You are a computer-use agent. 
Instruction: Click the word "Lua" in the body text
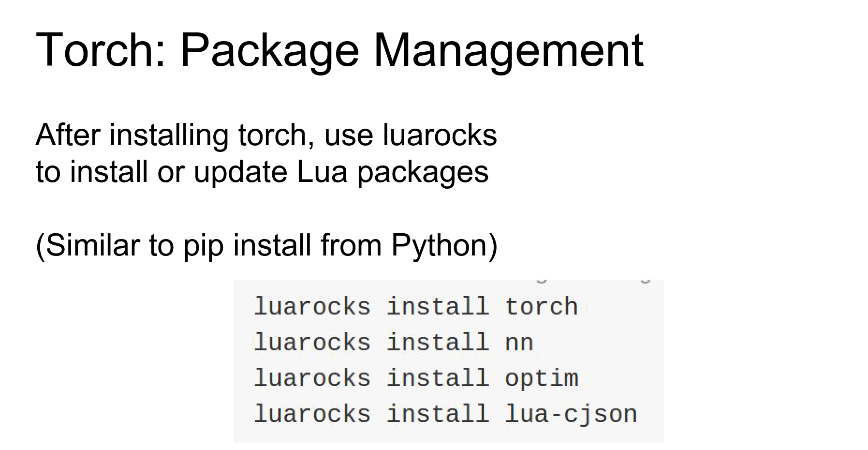point(322,172)
